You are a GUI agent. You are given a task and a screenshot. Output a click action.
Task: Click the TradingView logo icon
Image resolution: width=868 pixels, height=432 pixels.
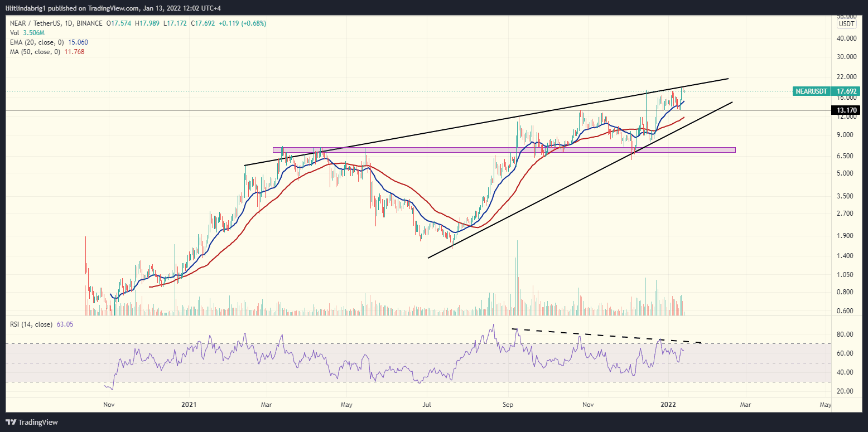(10, 422)
